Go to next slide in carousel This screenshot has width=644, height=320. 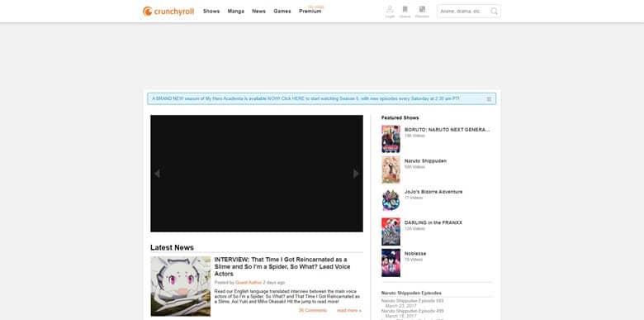tap(356, 174)
